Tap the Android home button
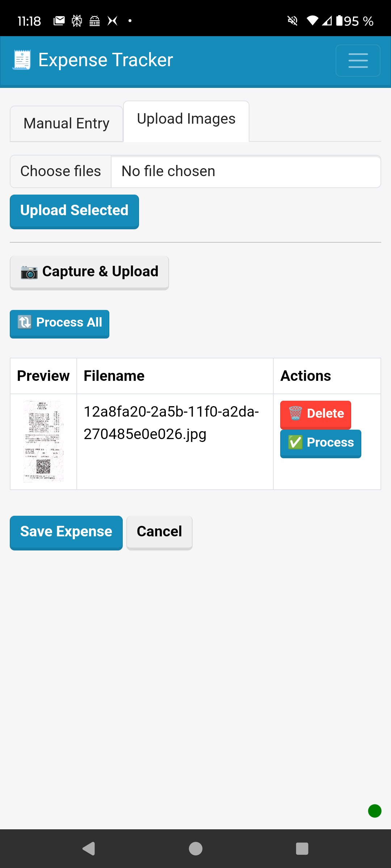This screenshot has height=868, width=391. [195, 848]
